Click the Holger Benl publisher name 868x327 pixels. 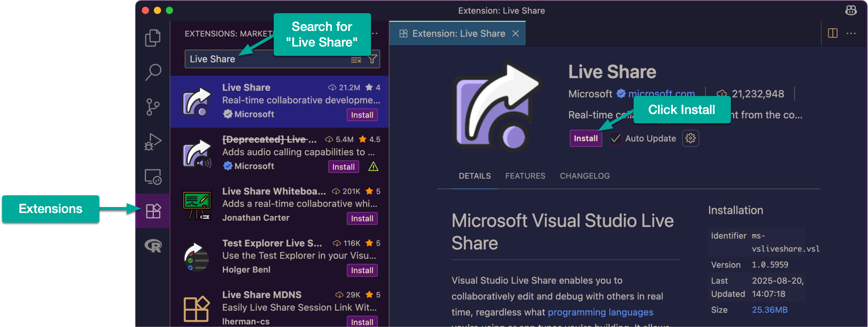coord(246,270)
